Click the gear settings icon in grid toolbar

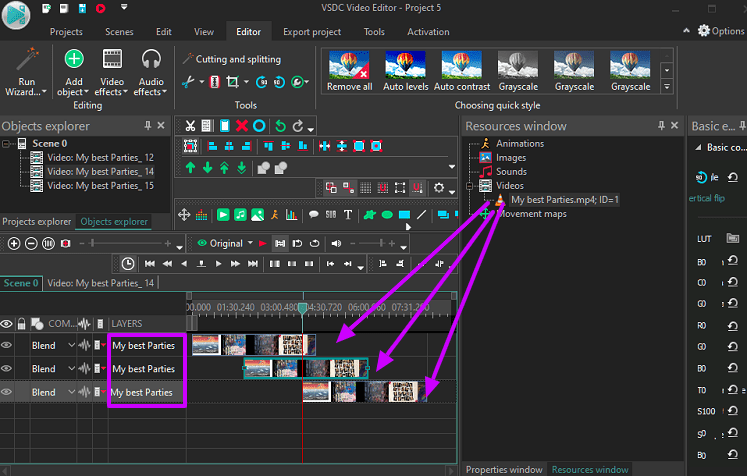(439, 188)
